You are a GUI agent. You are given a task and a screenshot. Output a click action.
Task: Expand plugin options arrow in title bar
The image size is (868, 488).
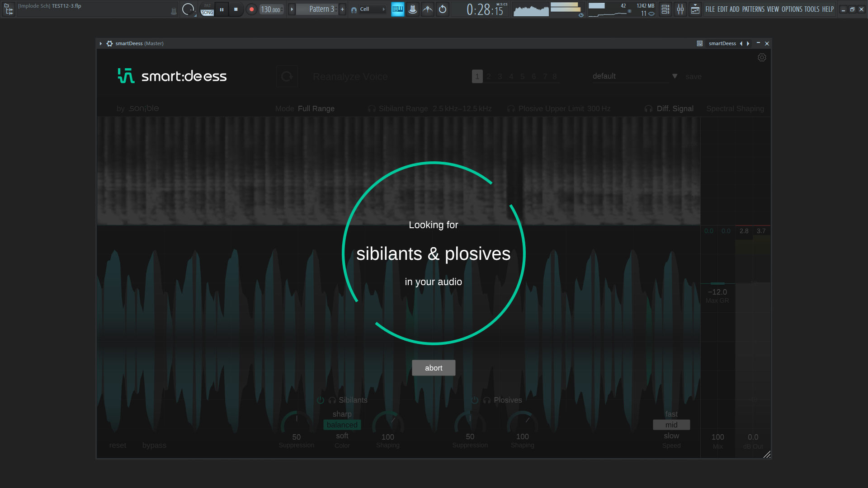[100, 43]
